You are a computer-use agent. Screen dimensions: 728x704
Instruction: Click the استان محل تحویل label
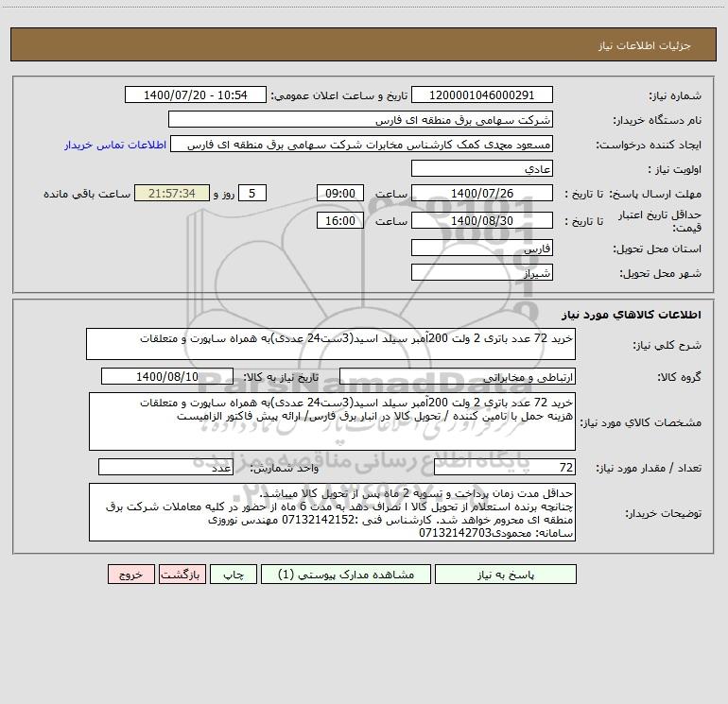tap(657, 249)
